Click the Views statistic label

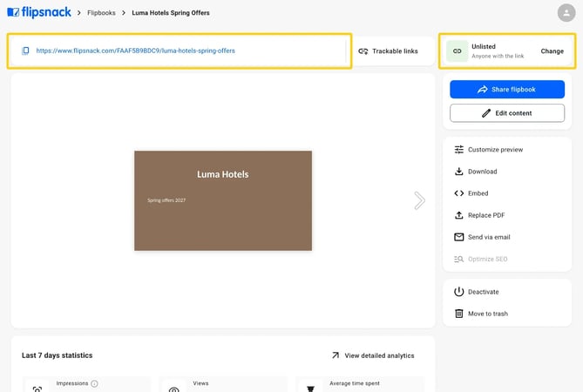[x=200, y=383]
